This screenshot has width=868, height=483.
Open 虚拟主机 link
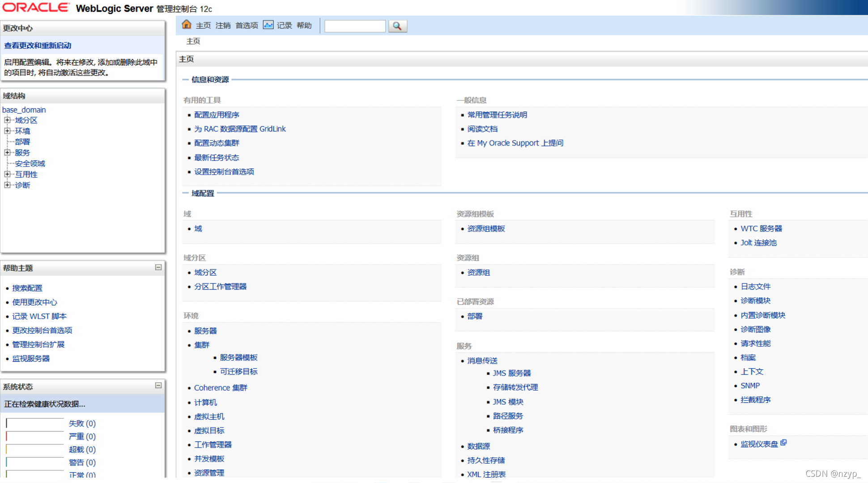coord(209,416)
